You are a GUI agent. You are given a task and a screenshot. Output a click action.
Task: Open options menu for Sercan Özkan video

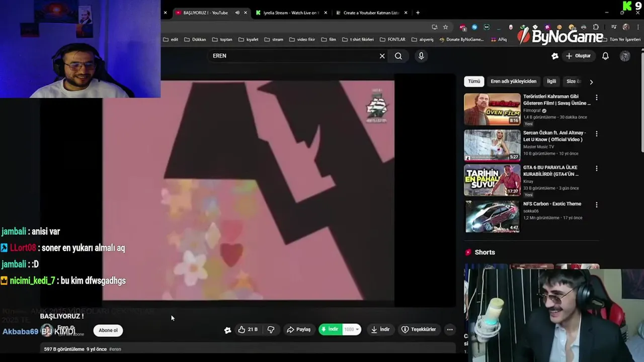[x=597, y=134]
